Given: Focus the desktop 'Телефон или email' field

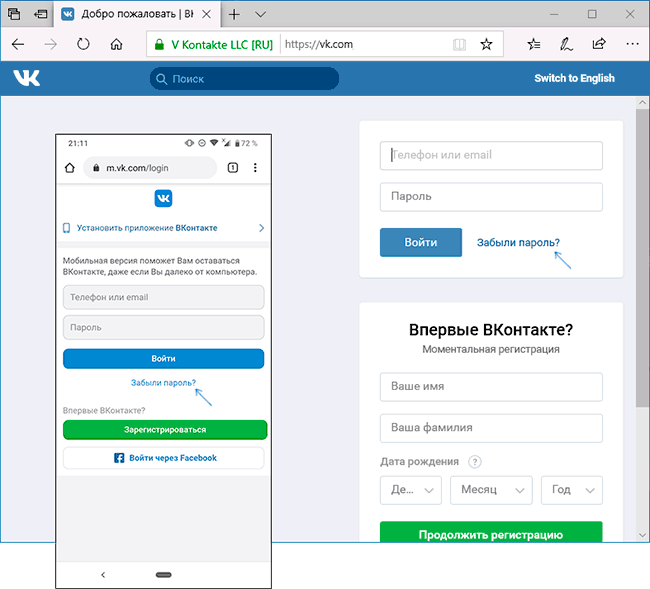Looking at the screenshot, I should 491,155.
